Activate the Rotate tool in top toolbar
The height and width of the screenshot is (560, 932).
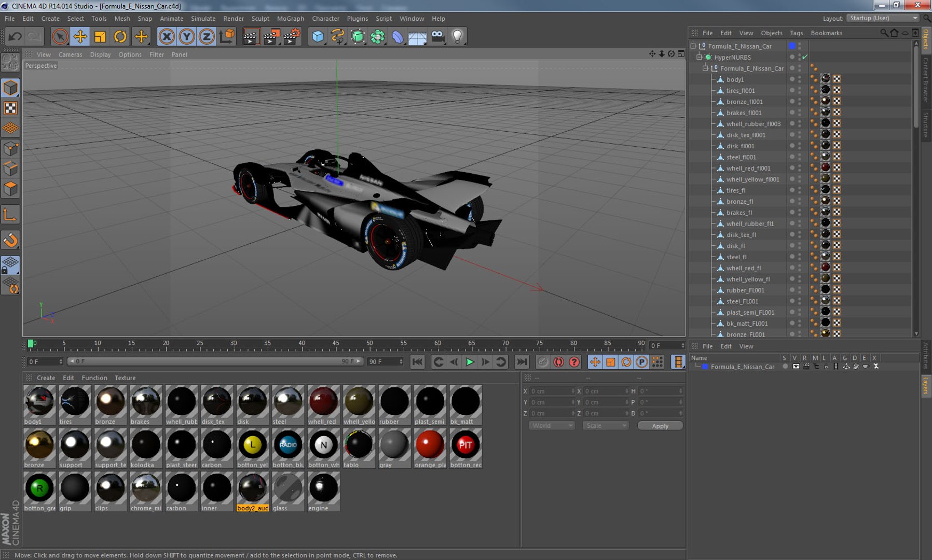[120, 36]
